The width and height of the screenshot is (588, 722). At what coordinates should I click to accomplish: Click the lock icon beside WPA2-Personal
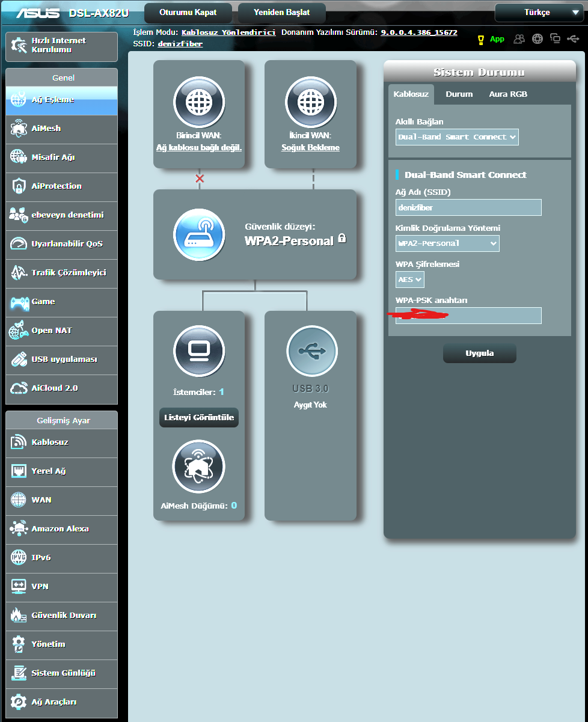[342, 238]
